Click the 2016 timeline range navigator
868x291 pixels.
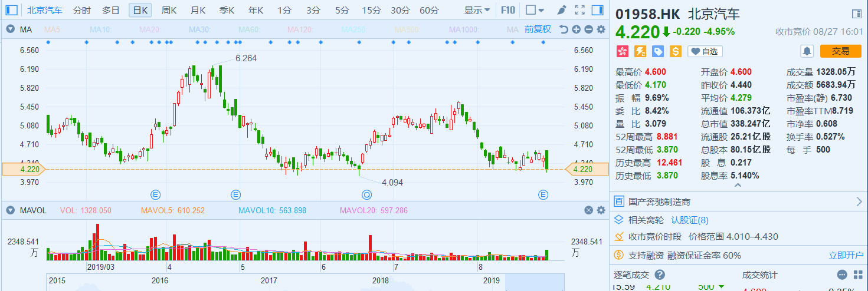(x=161, y=280)
